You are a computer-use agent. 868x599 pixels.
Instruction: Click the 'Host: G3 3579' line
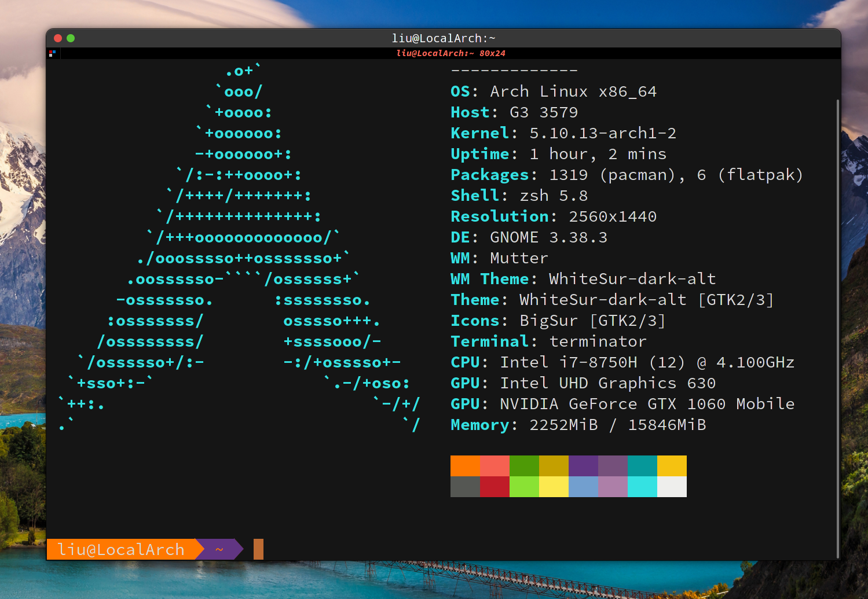[x=514, y=112]
